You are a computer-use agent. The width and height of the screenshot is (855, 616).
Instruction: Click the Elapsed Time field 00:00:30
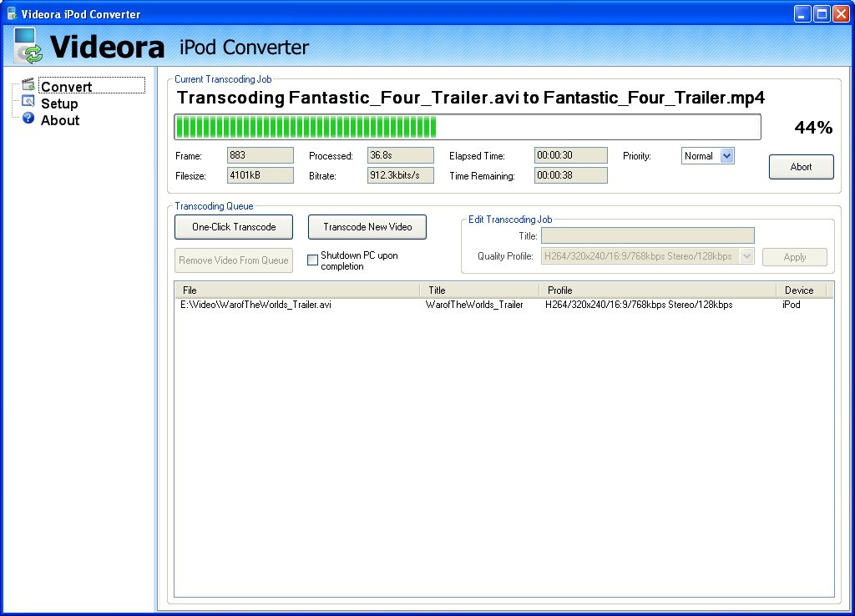pyautogui.click(x=571, y=155)
